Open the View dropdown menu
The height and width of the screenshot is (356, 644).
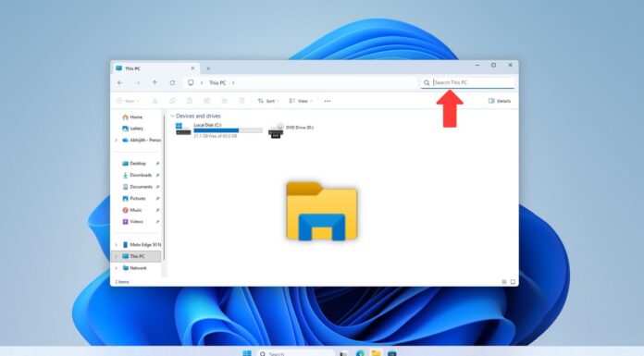(x=301, y=101)
